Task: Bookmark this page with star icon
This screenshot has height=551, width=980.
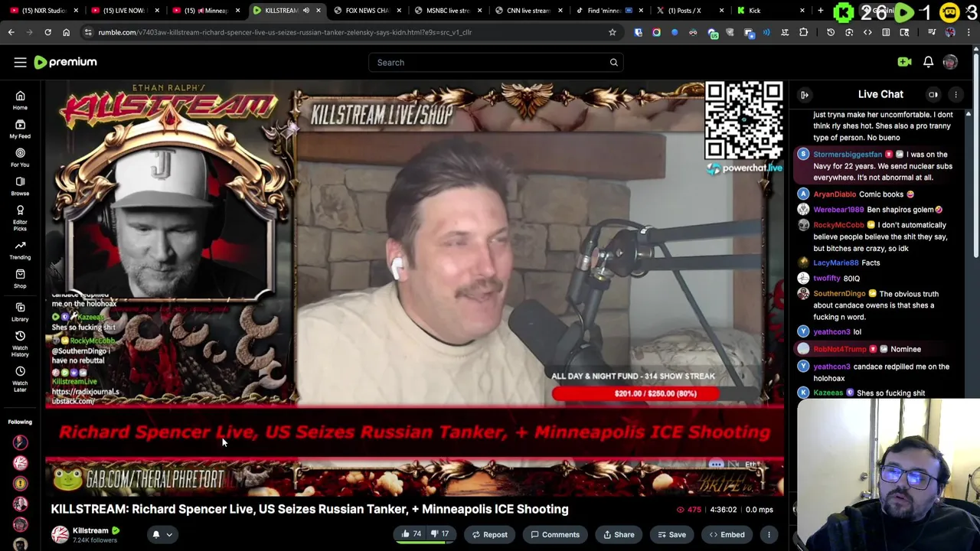Action: 612,32
